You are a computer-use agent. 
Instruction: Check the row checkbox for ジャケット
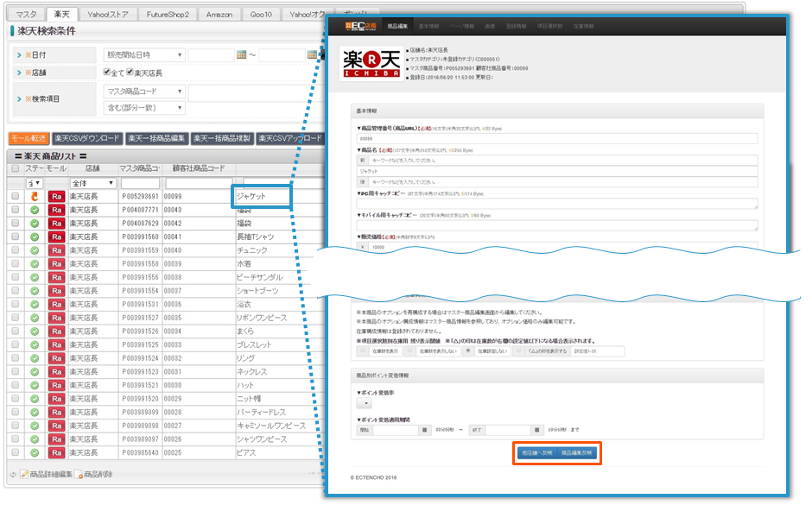(15, 196)
